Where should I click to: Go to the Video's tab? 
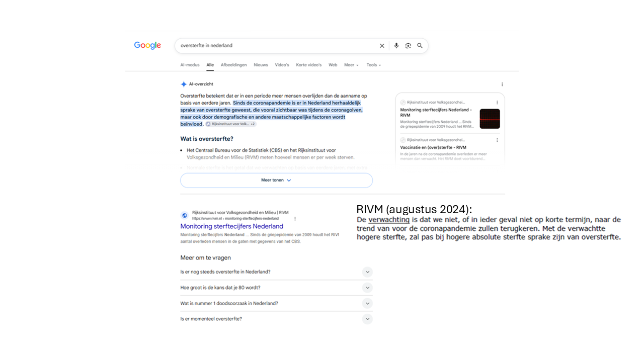click(282, 65)
